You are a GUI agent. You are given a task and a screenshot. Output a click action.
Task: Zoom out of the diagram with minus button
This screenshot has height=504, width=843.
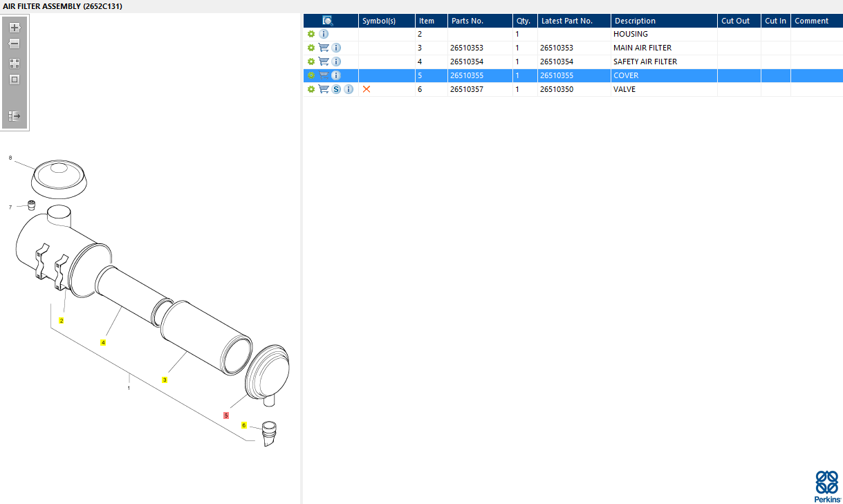(15, 44)
